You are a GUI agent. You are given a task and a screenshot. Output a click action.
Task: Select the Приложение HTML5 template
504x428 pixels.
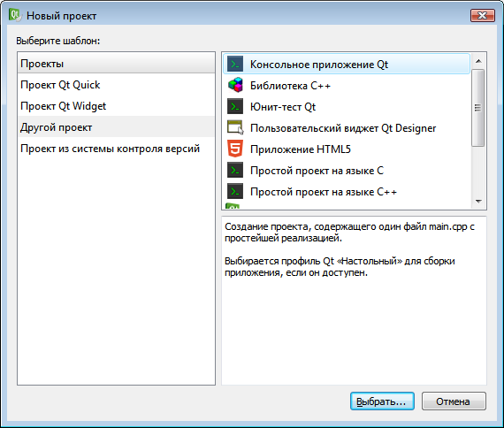(347, 149)
